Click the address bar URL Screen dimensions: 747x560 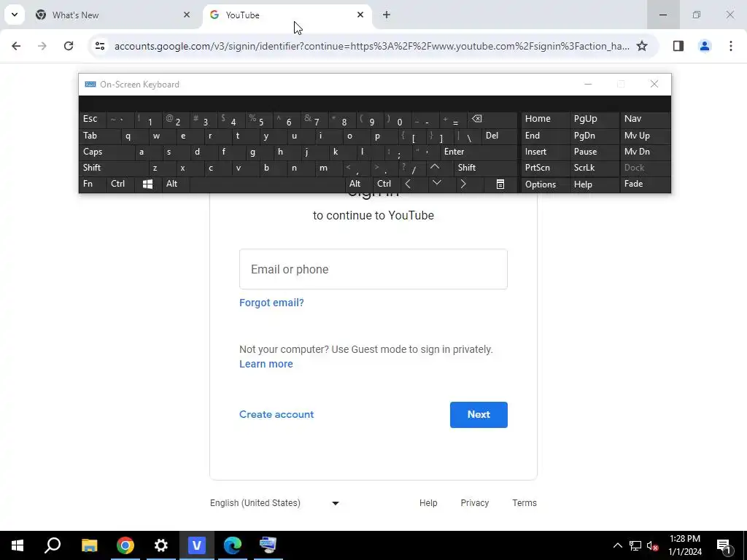pyautogui.click(x=371, y=46)
